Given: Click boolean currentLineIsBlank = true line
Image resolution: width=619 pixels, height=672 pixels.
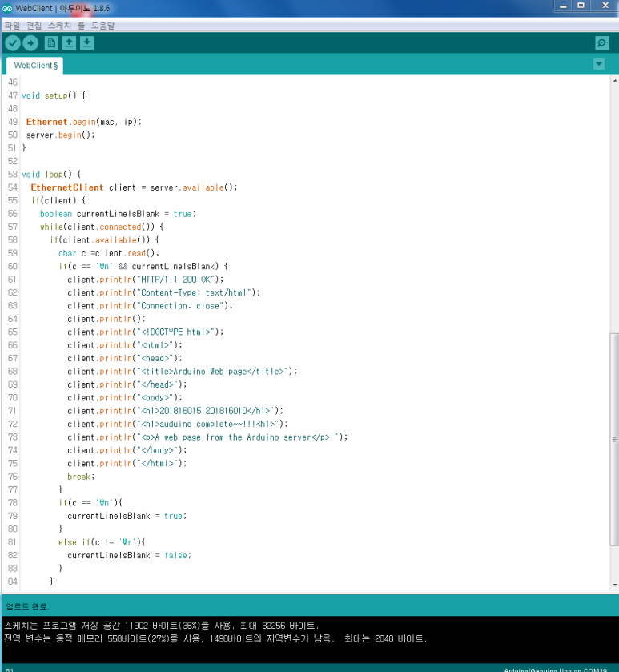Looking at the screenshot, I should click(118, 214).
